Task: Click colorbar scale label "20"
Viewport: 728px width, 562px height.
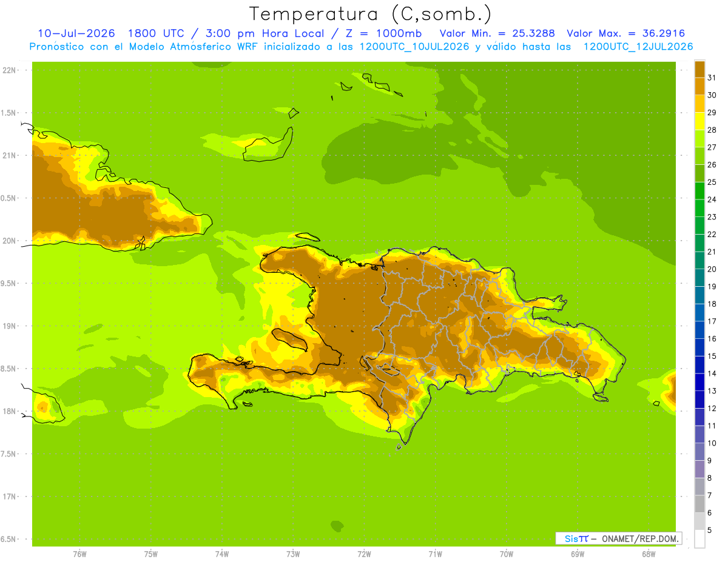Action: click(712, 269)
